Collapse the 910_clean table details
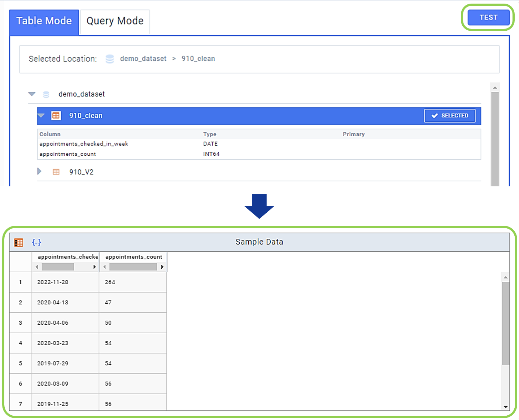 coord(41,116)
